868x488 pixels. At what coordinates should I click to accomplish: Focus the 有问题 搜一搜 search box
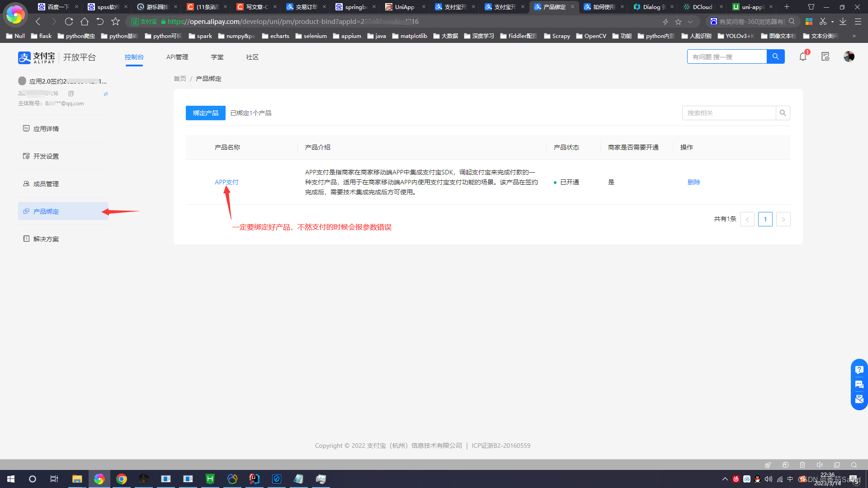pos(727,56)
